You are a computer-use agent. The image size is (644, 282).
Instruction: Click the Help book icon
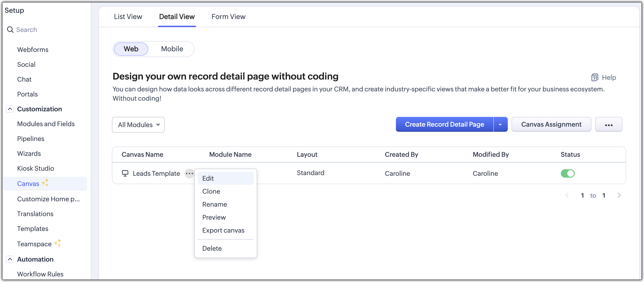(594, 77)
